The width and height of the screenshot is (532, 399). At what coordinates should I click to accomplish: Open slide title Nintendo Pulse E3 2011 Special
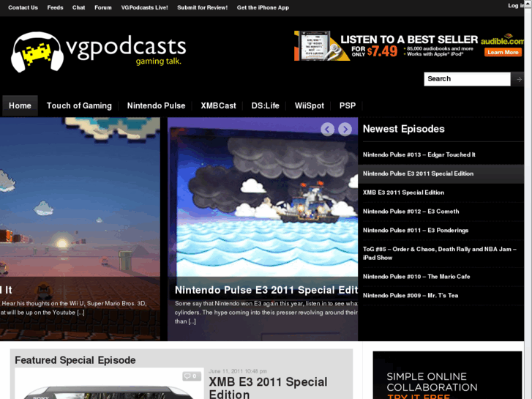pos(266,290)
